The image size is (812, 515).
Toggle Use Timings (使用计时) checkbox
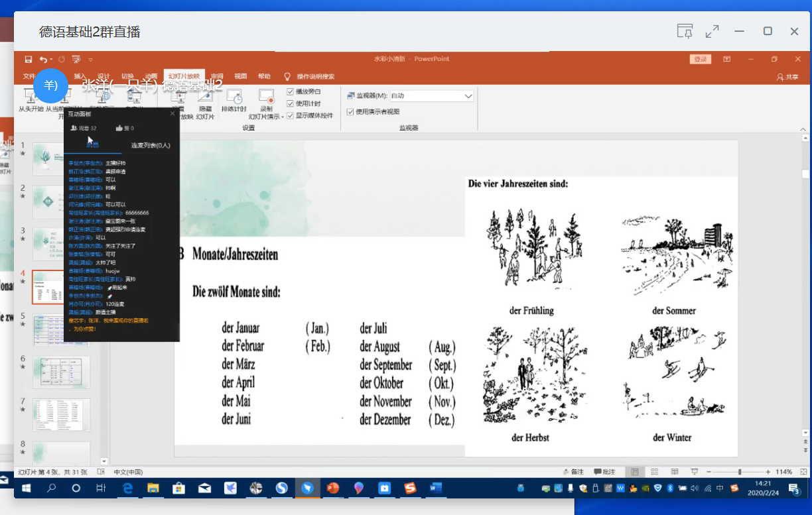[x=290, y=103]
